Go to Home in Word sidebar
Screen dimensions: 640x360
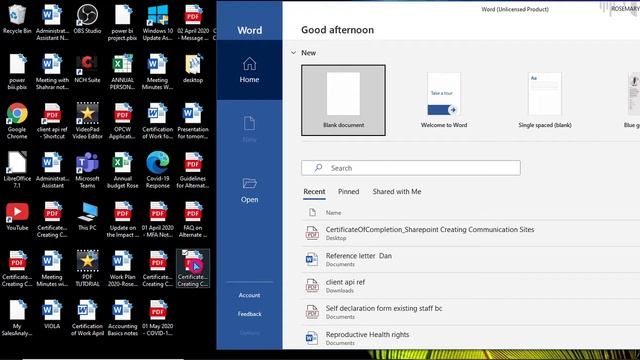tap(249, 70)
